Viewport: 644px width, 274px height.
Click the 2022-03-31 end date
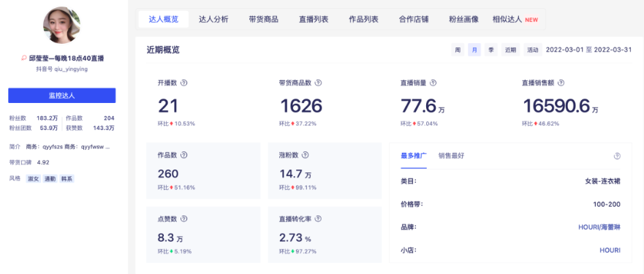coord(613,50)
